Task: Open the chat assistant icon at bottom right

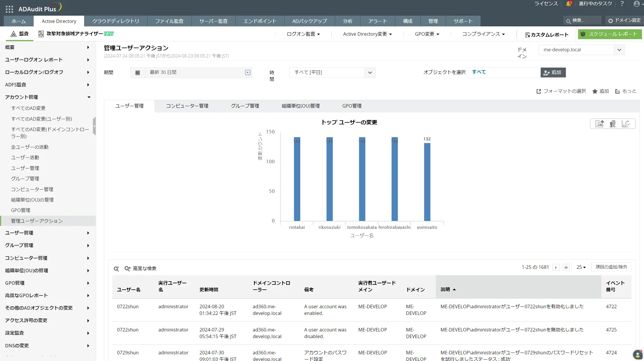Action: [x=637, y=354]
